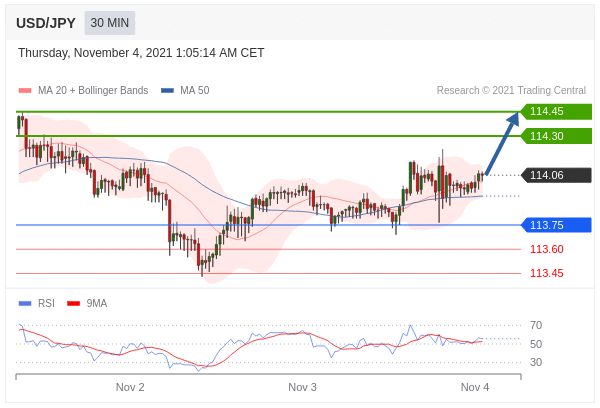The image size is (600, 408).
Task: Click the 113.60 support level text
Action: tap(546, 249)
